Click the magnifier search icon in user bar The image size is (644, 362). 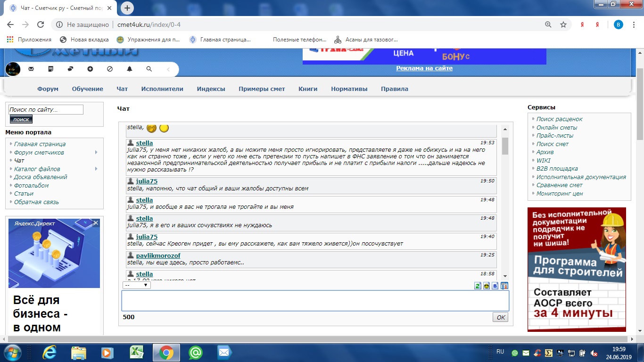[149, 69]
